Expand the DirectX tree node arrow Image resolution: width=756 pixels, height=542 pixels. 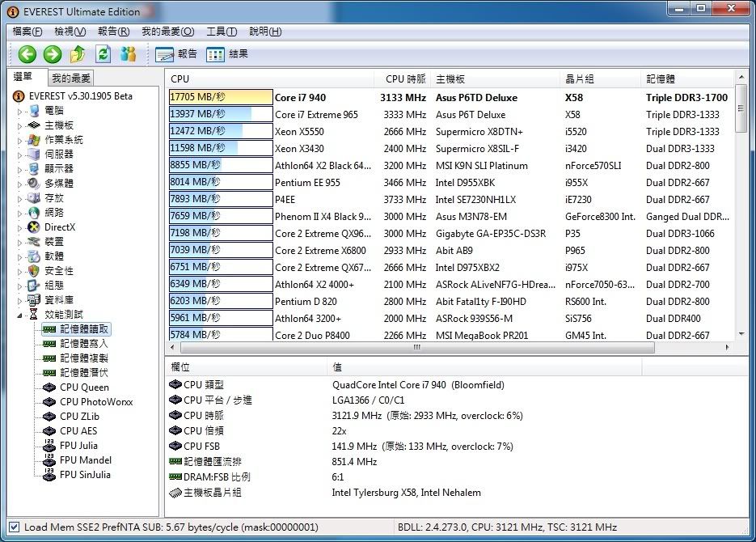19,227
